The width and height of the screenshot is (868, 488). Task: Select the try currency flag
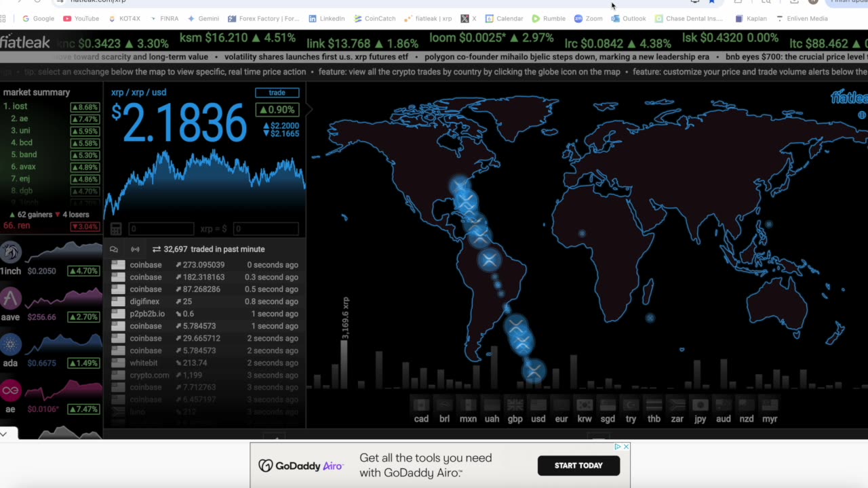coord(631,405)
